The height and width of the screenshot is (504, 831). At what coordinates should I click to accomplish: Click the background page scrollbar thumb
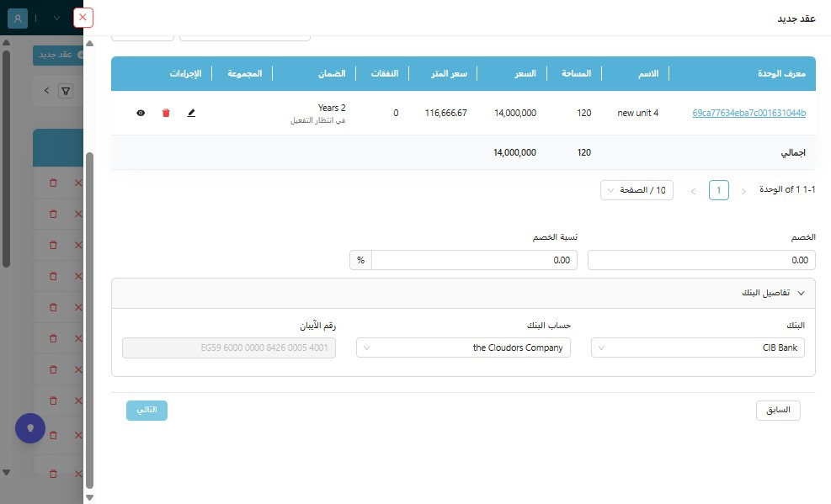tap(7, 159)
